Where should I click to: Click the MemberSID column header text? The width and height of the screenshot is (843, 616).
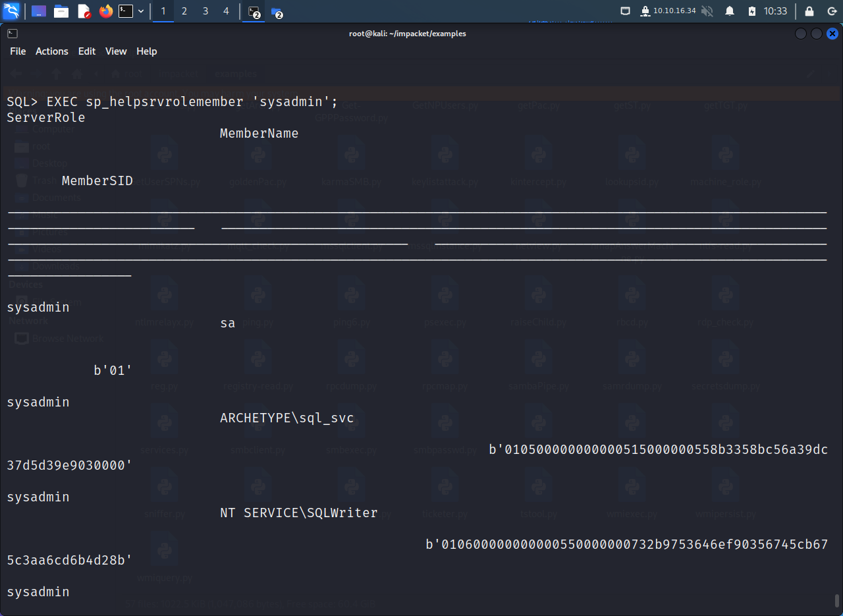point(97,181)
